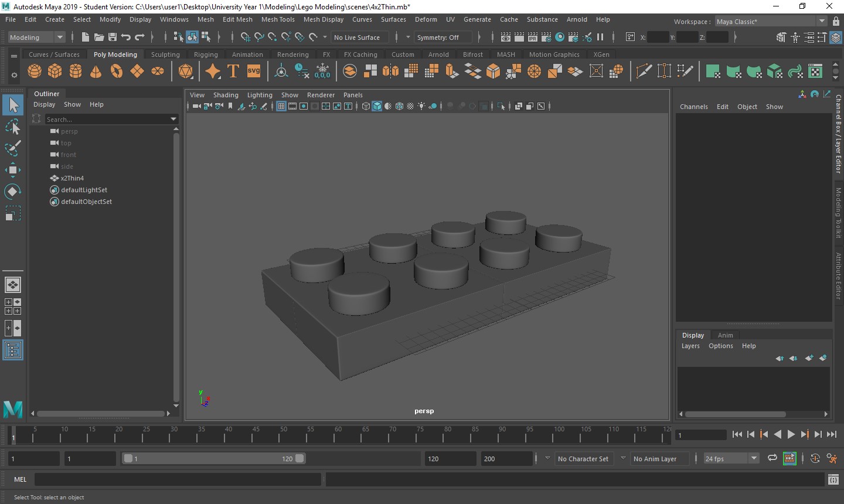The image size is (844, 504).
Task: Click the polygon cube shelf icon
Action: [55, 71]
